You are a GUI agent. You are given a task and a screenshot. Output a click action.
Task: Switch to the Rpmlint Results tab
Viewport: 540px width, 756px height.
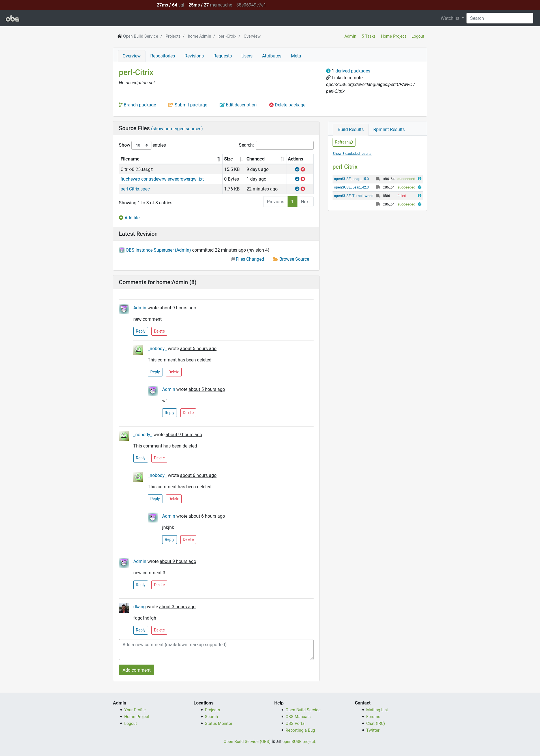click(389, 129)
